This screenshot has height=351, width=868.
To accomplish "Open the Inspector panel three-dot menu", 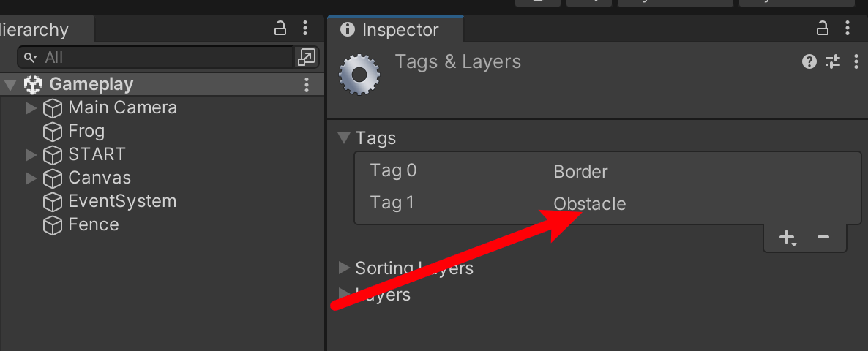I will tap(848, 29).
